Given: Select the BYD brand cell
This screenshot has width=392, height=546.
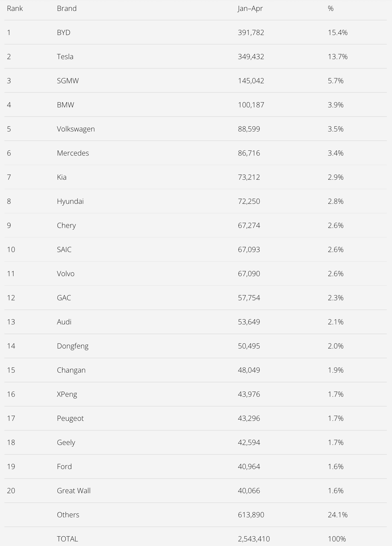Looking at the screenshot, I should tap(63, 32).
